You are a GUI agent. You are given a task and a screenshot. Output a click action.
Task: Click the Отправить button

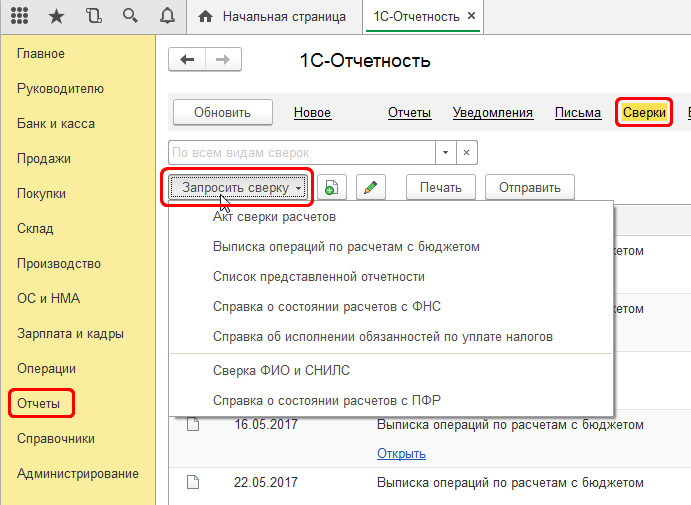click(x=530, y=187)
